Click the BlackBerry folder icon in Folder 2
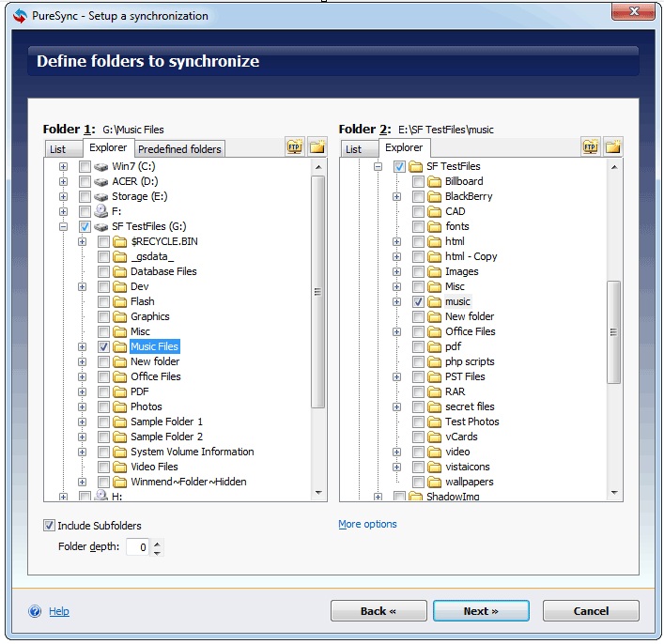664x644 pixels. point(435,196)
